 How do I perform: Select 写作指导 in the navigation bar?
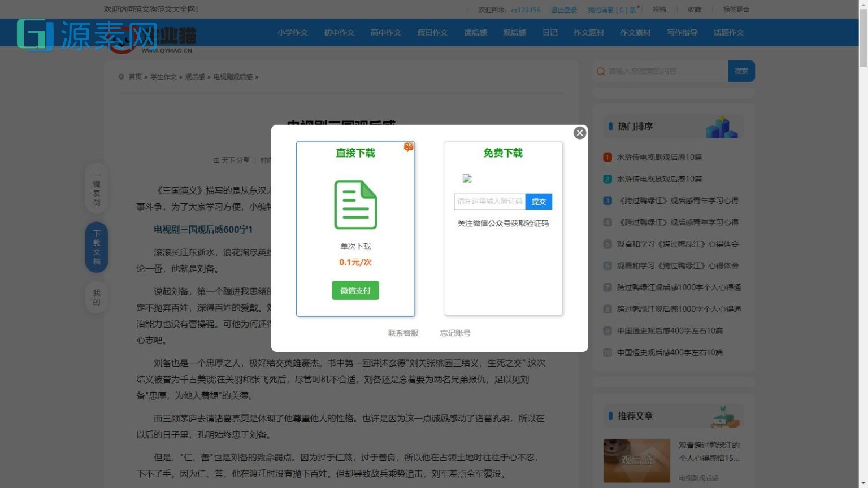tap(682, 33)
